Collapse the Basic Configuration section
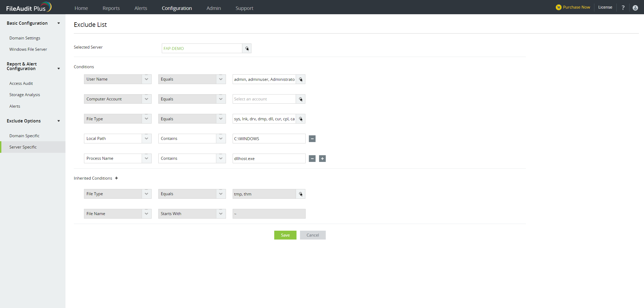Viewport: 644px width, 308px height. [58, 23]
